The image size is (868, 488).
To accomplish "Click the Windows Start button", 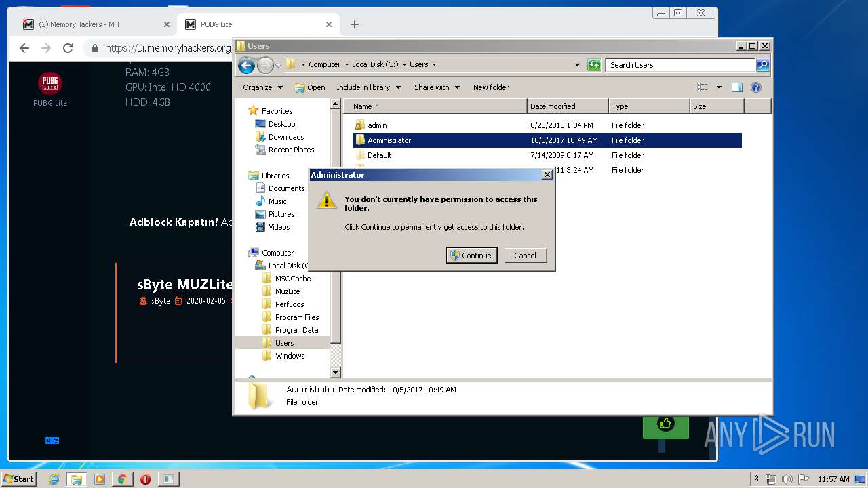I will [18, 479].
